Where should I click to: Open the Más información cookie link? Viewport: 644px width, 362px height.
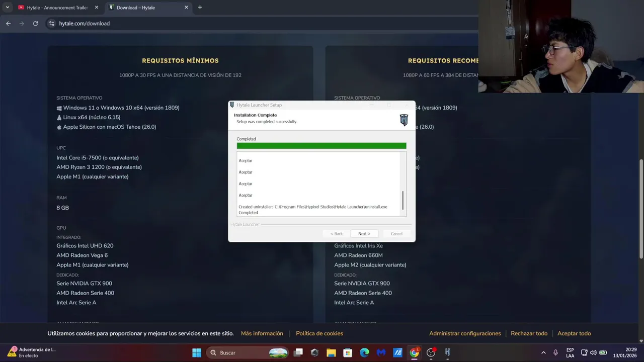coord(262,333)
